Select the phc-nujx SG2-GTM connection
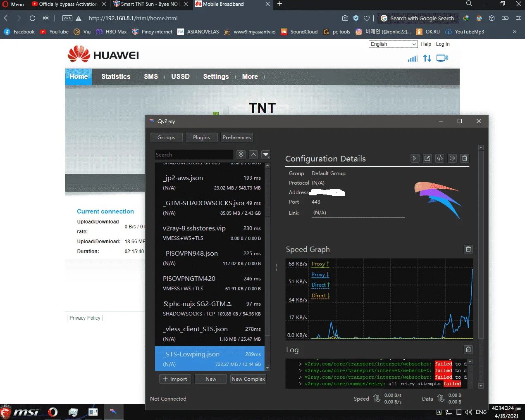 210,308
